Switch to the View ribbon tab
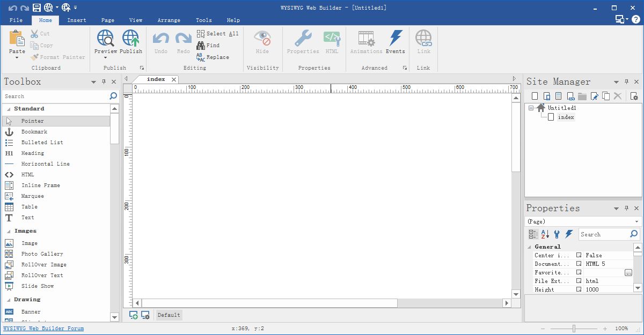The height and width of the screenshot is (335, 644). pos(136,20)
